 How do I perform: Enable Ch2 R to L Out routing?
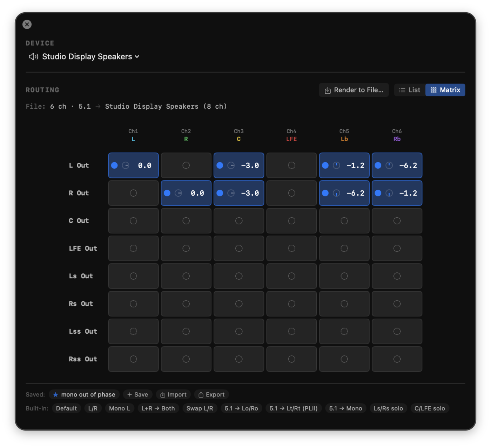(x=186, y=165)
